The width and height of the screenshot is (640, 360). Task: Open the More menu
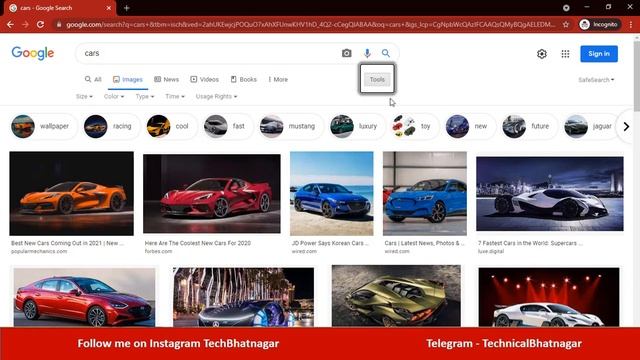278,79
